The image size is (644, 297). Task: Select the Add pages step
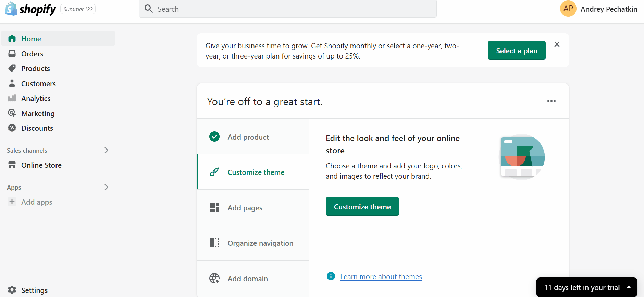coord(253,208)
